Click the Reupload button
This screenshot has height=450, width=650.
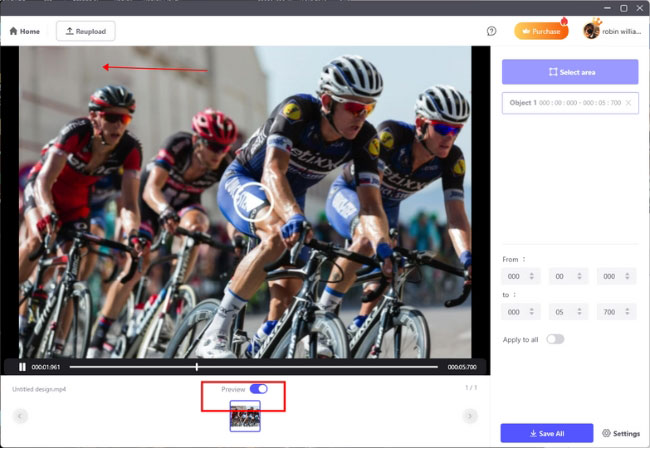86,31
